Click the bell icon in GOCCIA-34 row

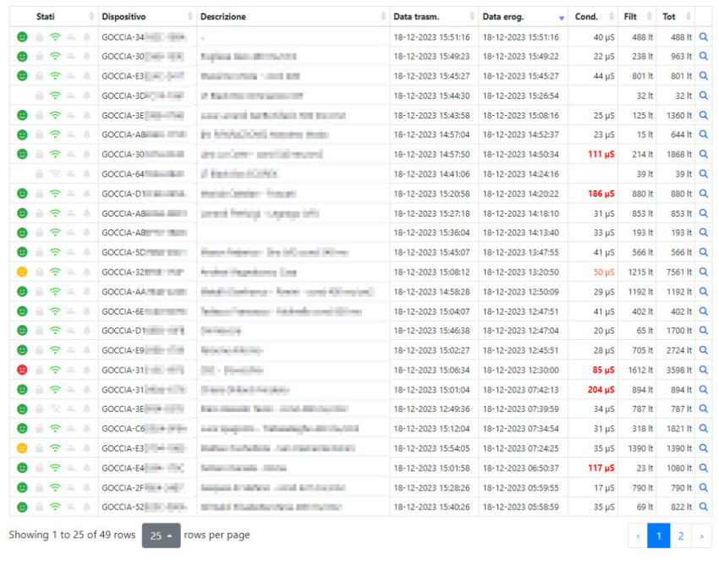coord(85,37)
